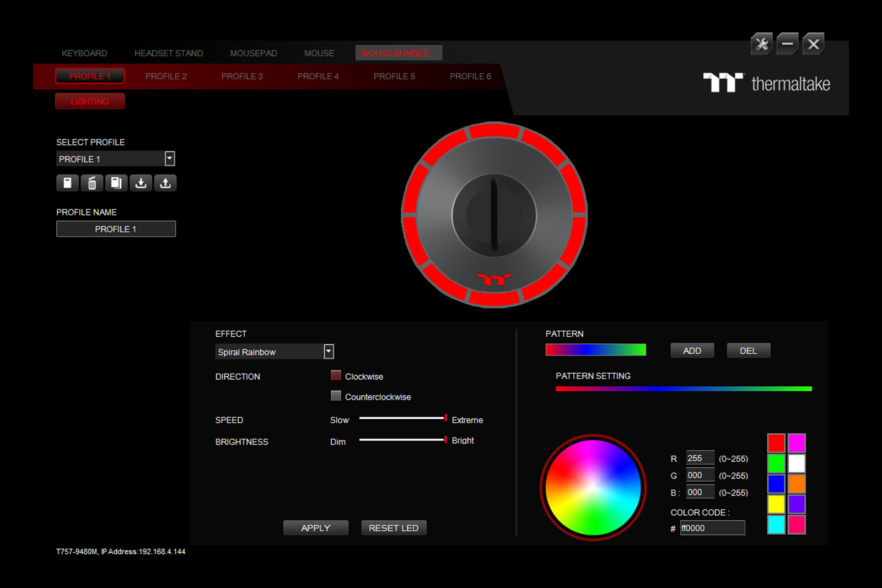Click the ADD pattern button

(692, 351)
